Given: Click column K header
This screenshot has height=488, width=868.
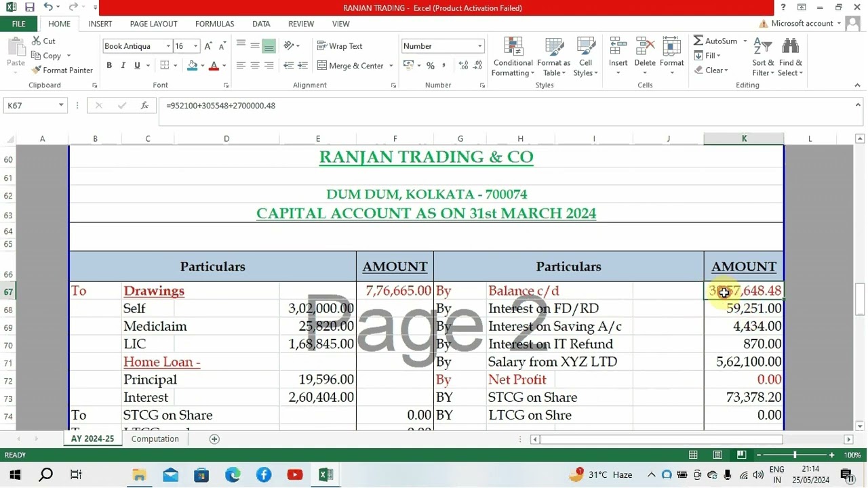Looking at the screenshot, I should [x=744, y=139].
